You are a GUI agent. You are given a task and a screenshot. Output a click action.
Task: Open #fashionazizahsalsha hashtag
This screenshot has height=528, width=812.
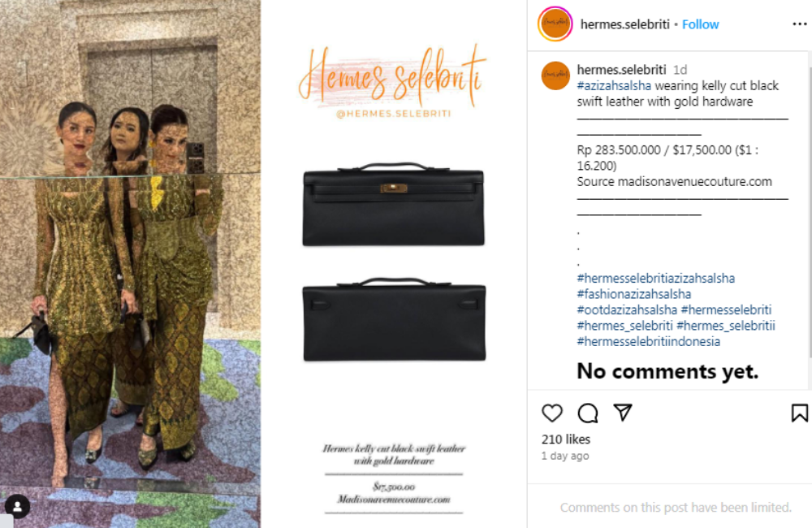point(634,294)
